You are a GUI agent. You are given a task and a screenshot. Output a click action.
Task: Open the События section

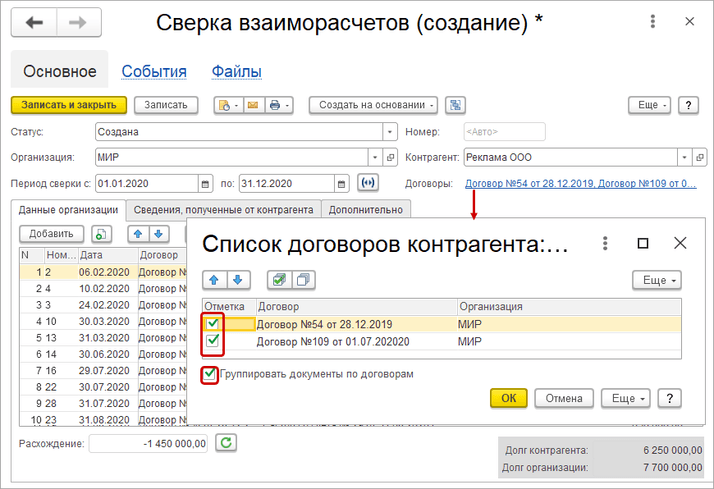click(154, 71)
